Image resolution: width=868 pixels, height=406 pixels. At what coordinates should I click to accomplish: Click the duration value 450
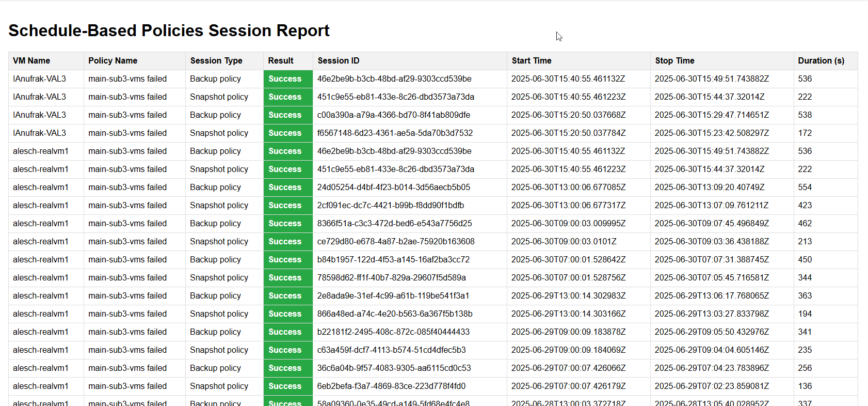point(805,259)
